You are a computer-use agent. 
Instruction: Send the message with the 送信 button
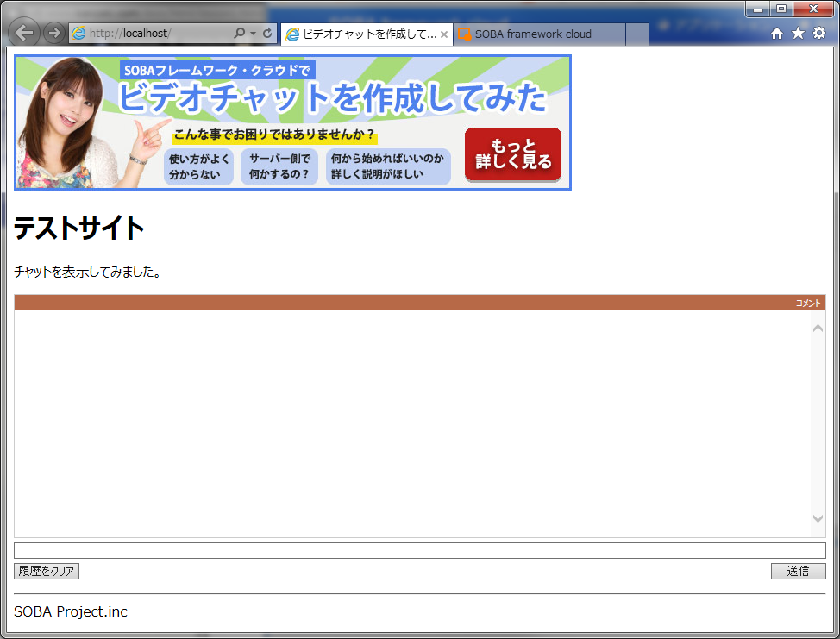(799, 572)
